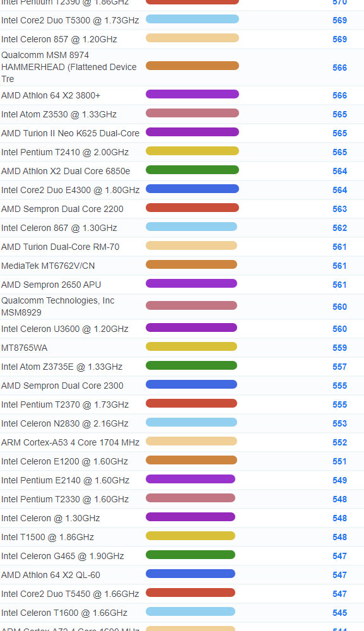Open Intel Celeron U3600 @ 1.20GHz link
This screenshot has height=631, width=364.
[x=65, y=329]
